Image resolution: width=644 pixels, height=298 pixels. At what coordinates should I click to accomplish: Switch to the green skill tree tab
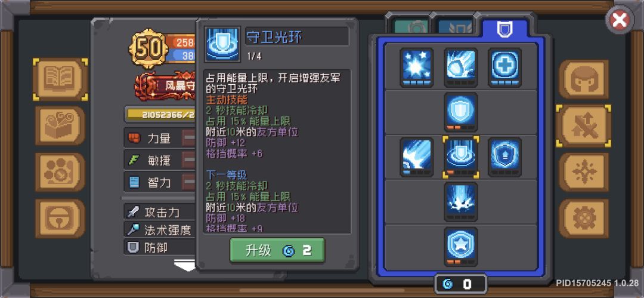pos(411,27)
